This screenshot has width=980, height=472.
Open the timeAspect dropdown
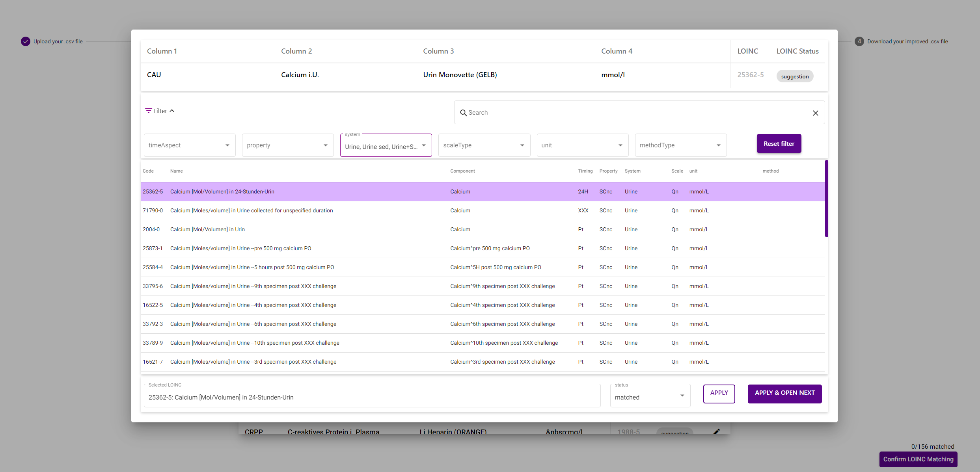[190, 145]
